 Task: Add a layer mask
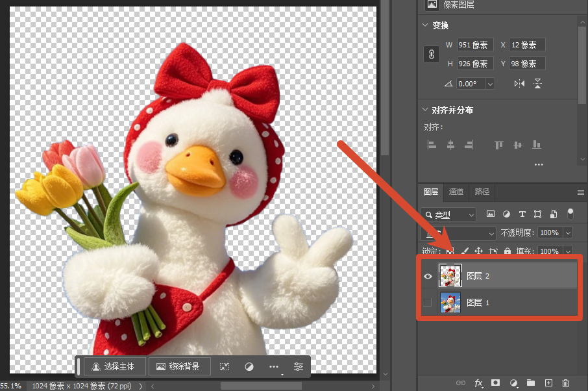(x=495, y=383)
